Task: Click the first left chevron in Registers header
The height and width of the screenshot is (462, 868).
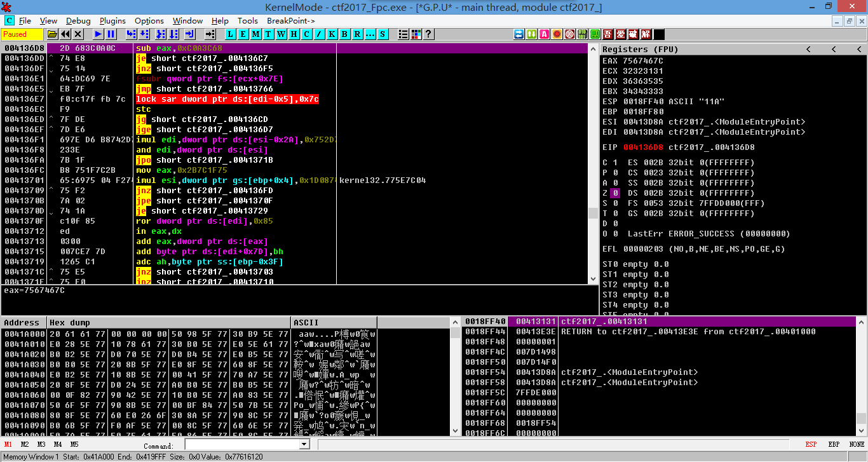Action: [808, 49]
